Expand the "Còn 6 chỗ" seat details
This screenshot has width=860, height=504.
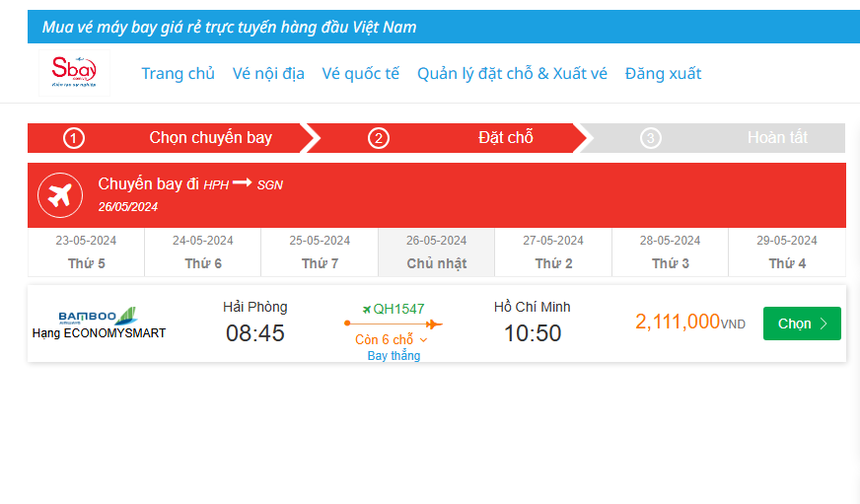point(392,339)
